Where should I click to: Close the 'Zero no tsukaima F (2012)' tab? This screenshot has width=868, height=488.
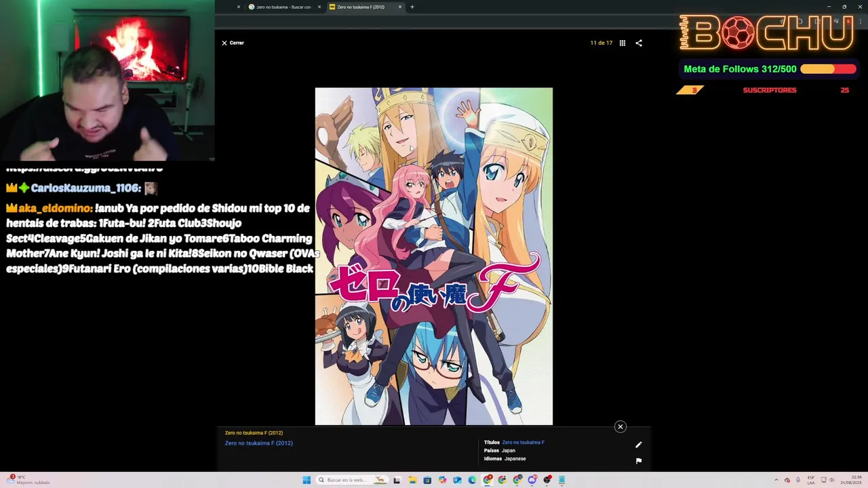(x=400, y=7)
